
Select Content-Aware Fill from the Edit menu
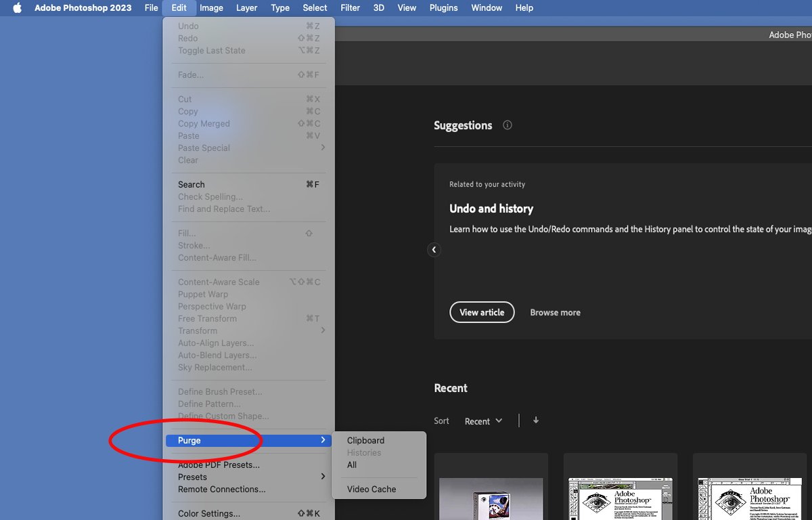[x=217, y=257]
